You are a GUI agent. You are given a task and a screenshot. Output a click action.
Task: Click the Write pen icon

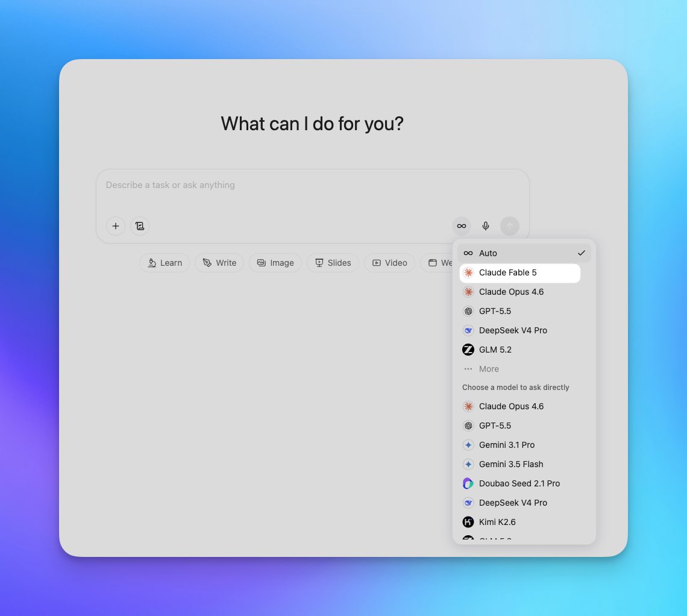pyautogui.click(x=207, y=263)
